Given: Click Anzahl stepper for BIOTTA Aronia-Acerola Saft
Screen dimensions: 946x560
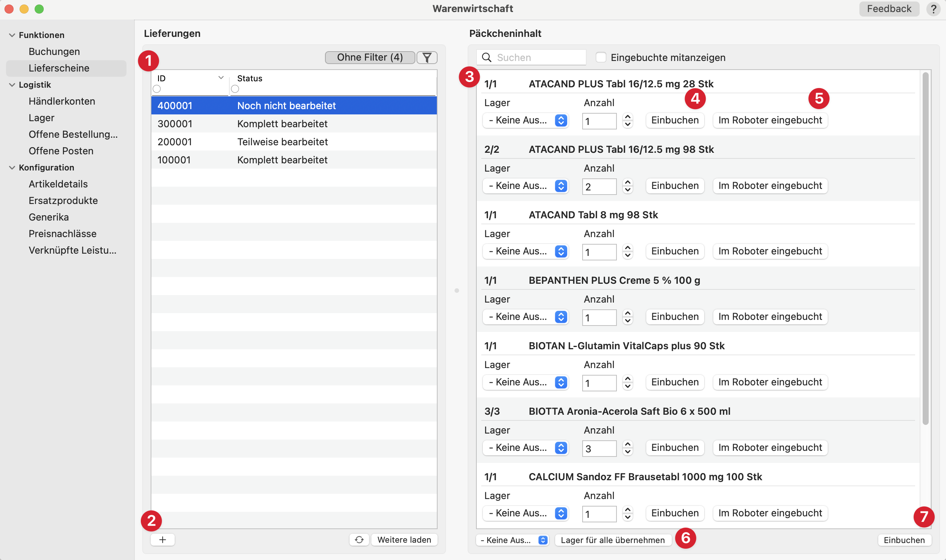Looking at the screenshot, I should (x=627, y=448).
